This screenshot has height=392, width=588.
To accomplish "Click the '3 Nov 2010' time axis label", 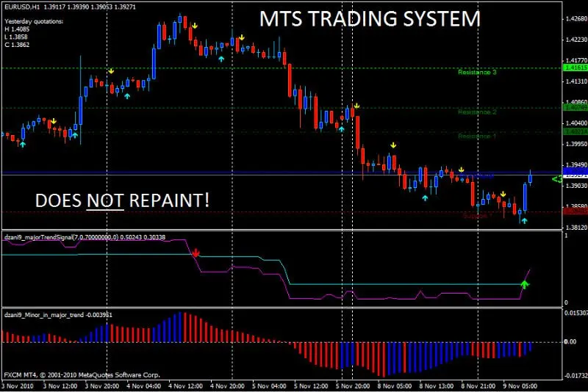I will click(x=17, y=386).
